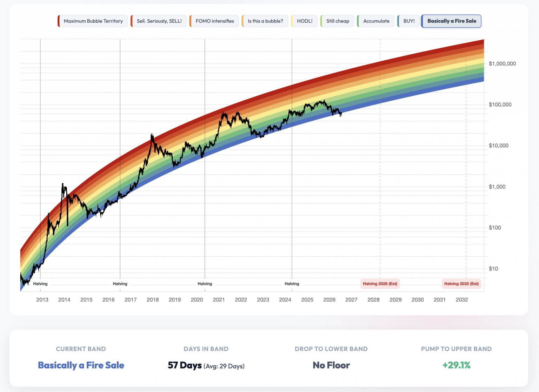
Task: Click the $10 price axis label
Action: 493,269
